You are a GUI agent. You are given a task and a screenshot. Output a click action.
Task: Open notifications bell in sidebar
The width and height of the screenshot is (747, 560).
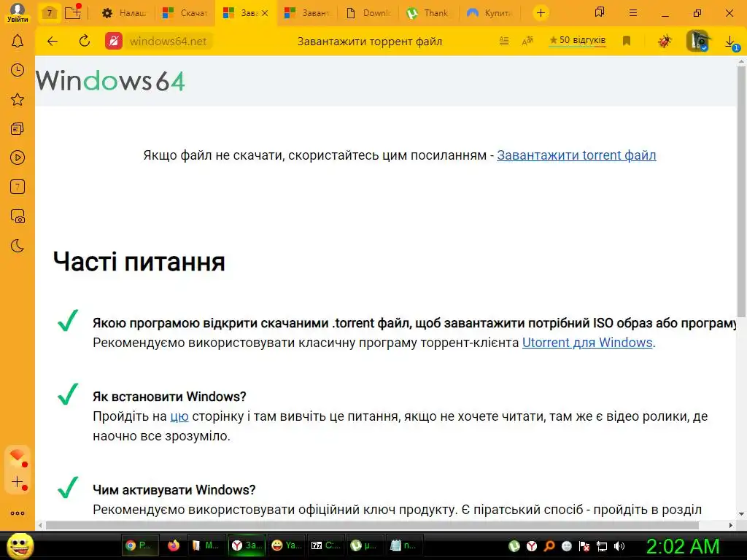click(18, 41)
